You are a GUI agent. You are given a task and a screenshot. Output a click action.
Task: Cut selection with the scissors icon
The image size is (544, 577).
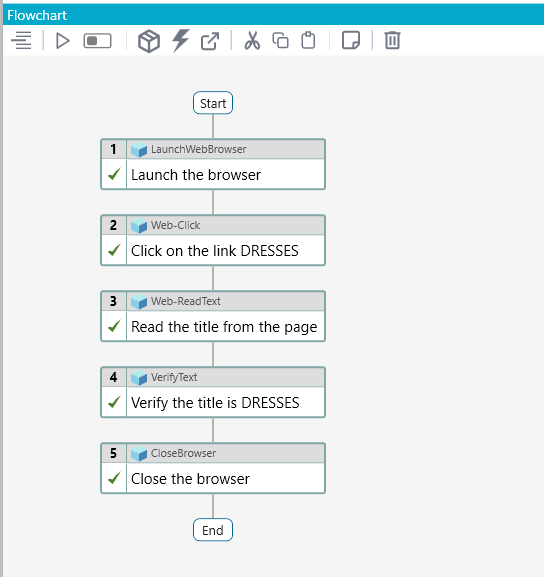(x=252, y=40)
